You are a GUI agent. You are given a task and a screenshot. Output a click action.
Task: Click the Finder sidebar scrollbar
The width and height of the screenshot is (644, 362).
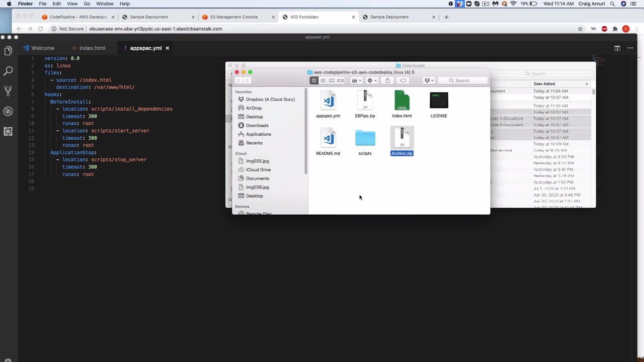pyautogui.click(x=305, y=131)
